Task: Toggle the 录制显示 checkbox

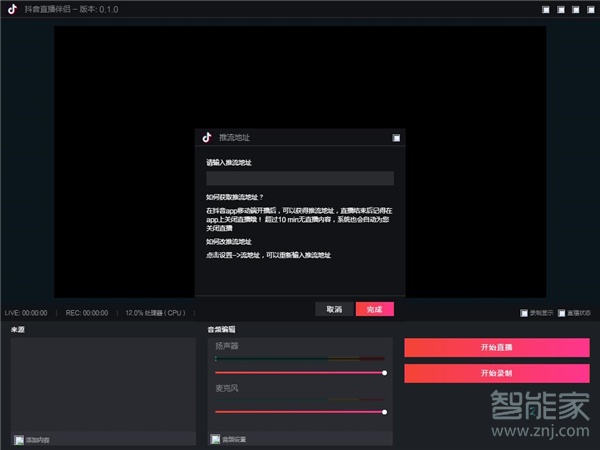Action: point(525,313)
